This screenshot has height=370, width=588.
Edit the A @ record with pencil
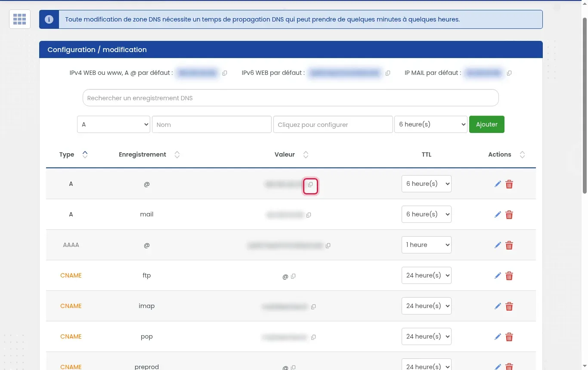click(x=498, y=184)
